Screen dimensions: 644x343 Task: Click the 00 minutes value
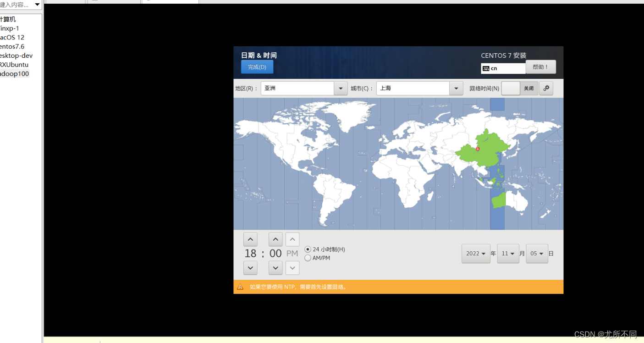[x=275, y=254]
